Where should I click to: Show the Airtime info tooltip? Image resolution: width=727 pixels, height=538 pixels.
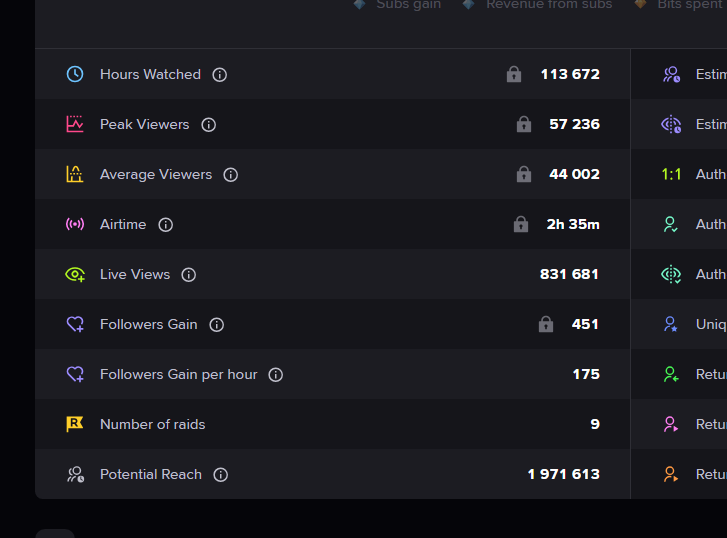click(166, 224)
